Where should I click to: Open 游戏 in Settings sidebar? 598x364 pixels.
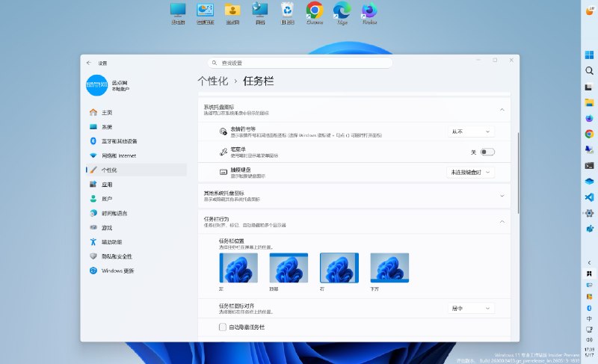click(x=137, y=227)
